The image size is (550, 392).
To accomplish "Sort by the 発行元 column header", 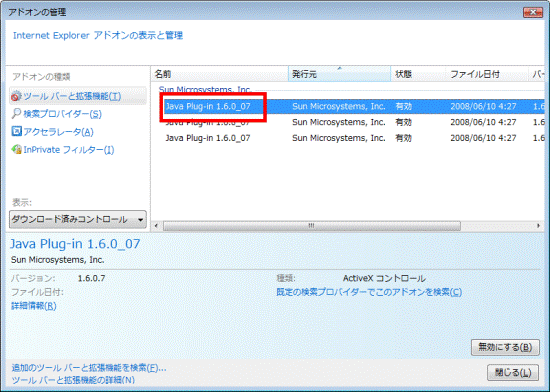I will coord(339,74).
